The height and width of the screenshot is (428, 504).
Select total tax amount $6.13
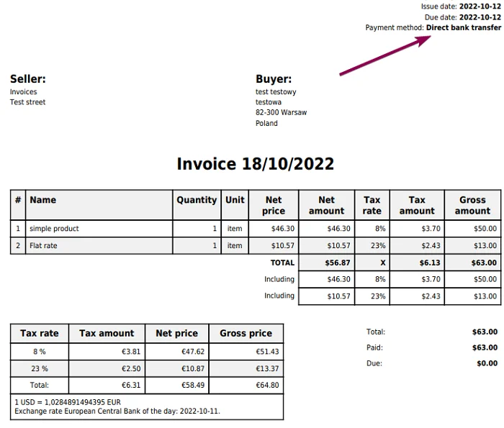pyautogui.click(x=430, y=263)
